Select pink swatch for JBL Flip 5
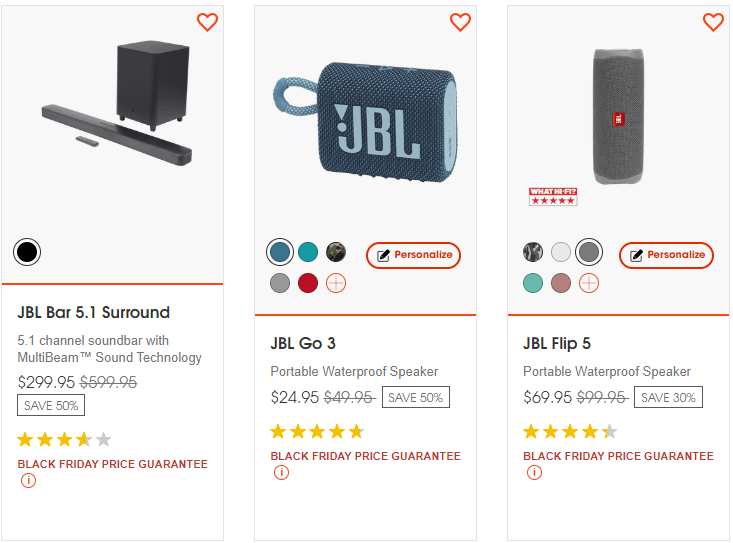Image resolution: width=733 pixels, height=543 pixels. (561, 283)
